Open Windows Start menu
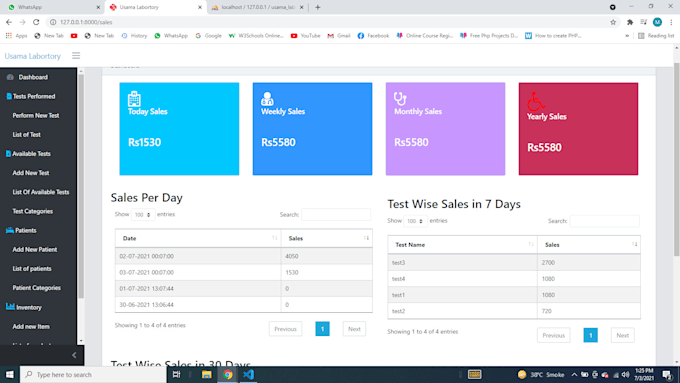 [x=10, y=374]
